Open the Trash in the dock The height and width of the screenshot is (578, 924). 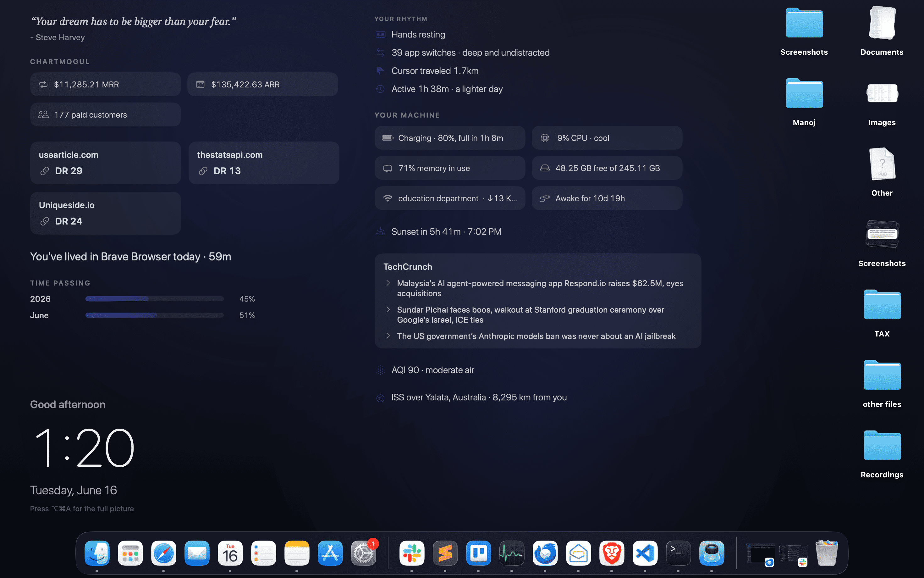tap(826, 553)
